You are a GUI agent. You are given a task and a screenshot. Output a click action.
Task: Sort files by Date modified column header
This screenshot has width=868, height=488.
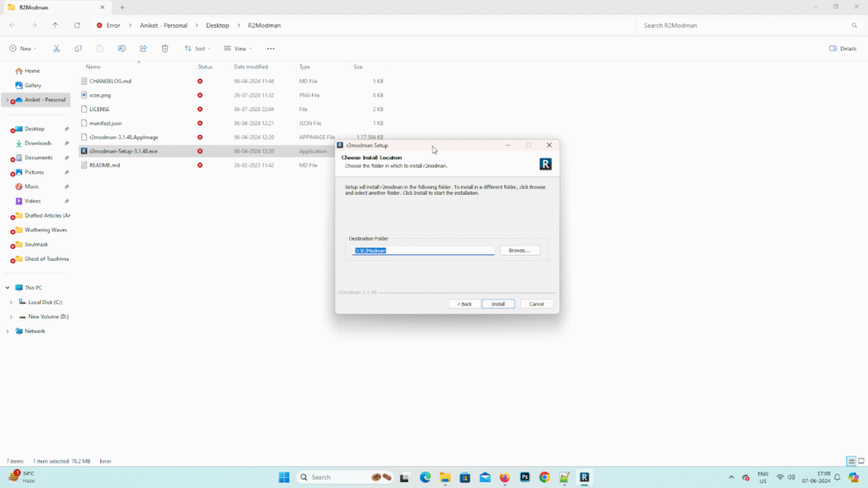[x=251, y=67]
